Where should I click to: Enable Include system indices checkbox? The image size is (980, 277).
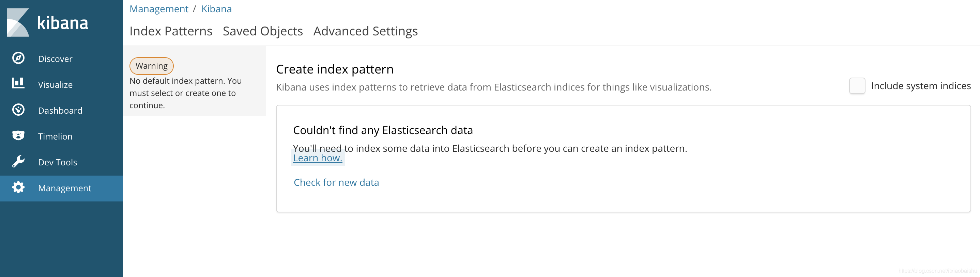857,86
